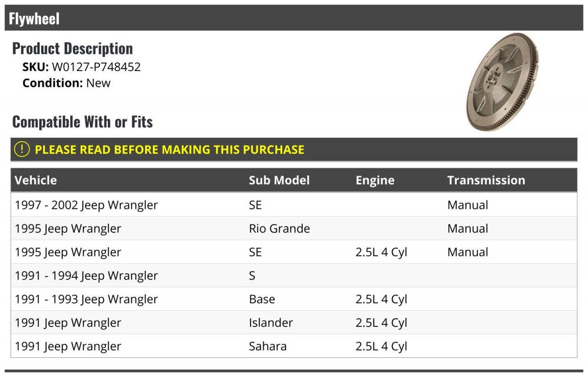
Task: Click the Base sub model cell
Action: coord(262,299)
